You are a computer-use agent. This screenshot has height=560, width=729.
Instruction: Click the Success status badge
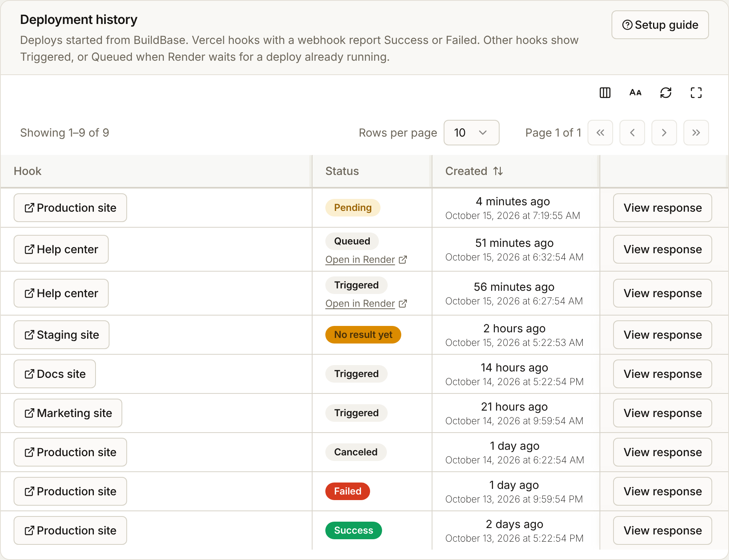(x=354, y=530)
